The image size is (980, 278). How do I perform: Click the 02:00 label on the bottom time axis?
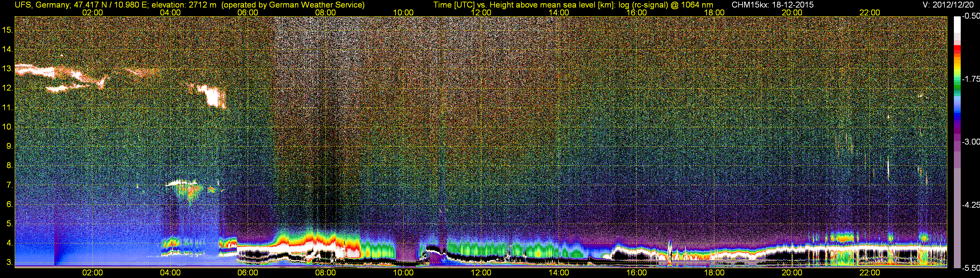[92, 273]
